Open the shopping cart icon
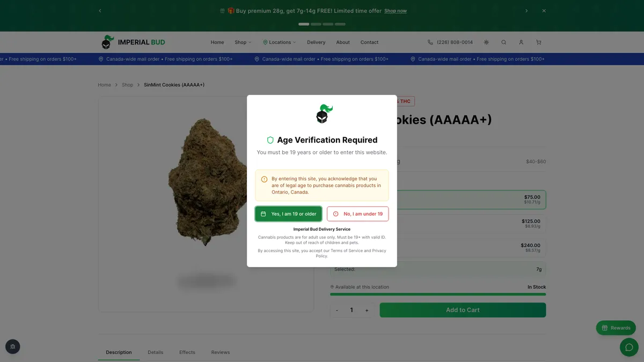The width and height of the screenshot is (644, 362). point(538,42)
